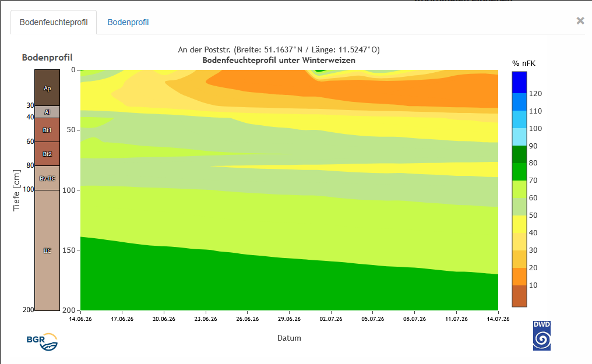Click the dark green 80-90 legend swatch
The width and height of the screenshot is (592, 364).
point(519,154)
